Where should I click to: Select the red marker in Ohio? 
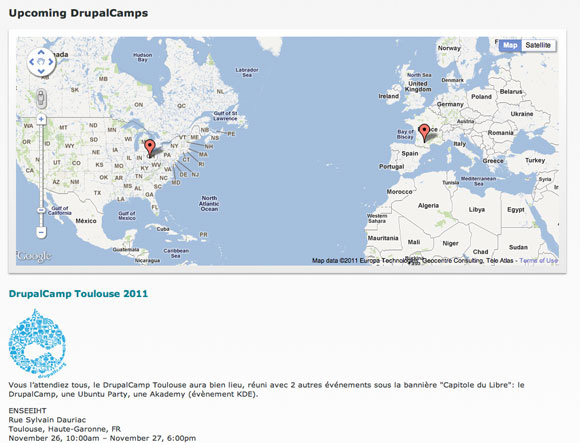(150, 148)
